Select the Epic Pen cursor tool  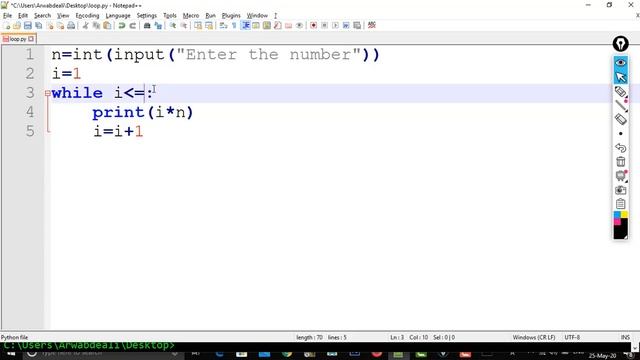point(620,77)
